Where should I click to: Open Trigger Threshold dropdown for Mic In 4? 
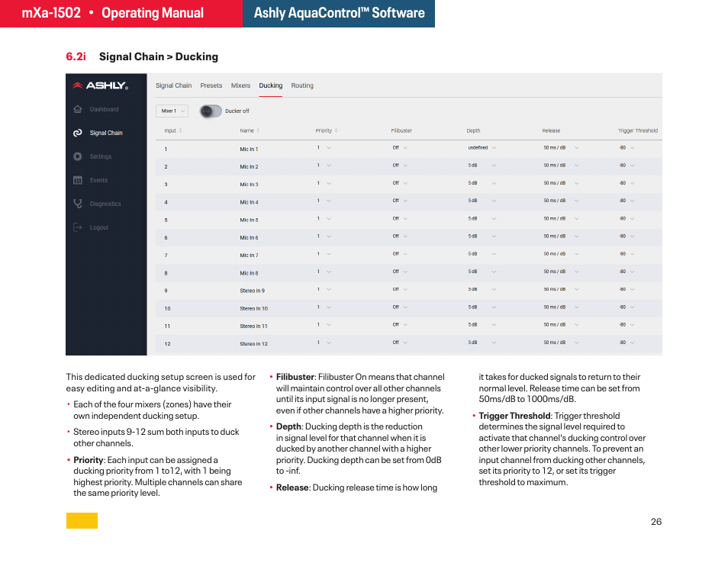[x=627, y=201]
